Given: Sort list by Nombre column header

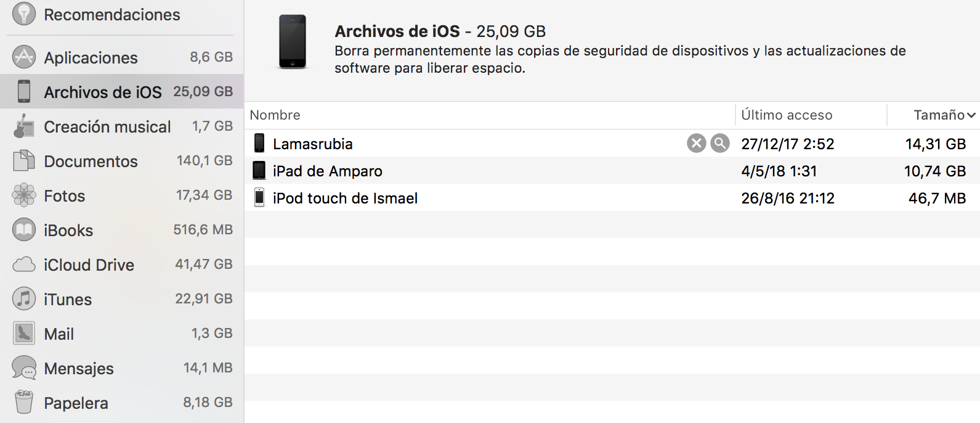Looking at the screenshot, I should click(x=275, y=115).
